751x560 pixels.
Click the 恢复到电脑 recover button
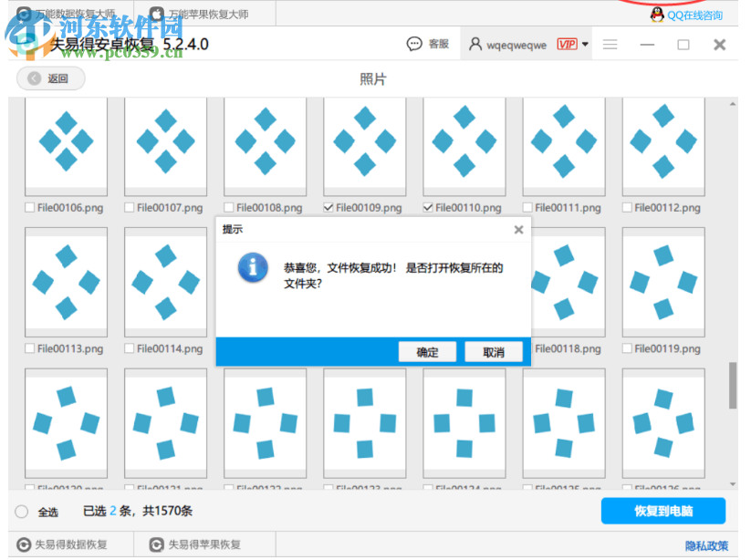click(x=662, y=511)
